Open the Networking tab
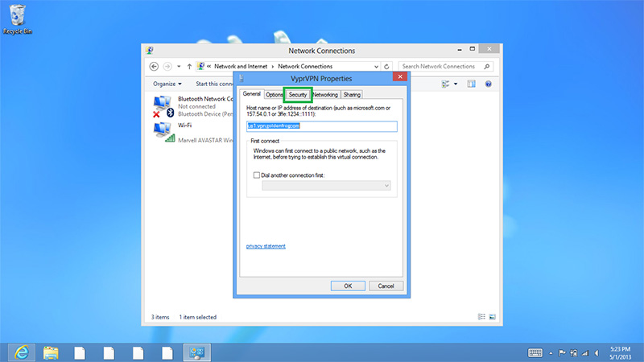This screenshot has width=644, height=362. (x=325, y=94)
